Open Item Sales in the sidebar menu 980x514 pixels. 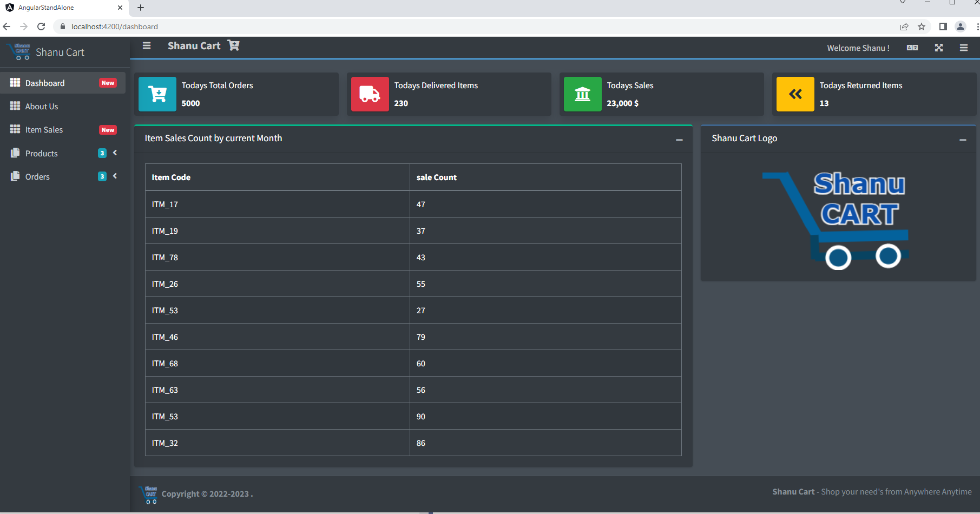63,129
